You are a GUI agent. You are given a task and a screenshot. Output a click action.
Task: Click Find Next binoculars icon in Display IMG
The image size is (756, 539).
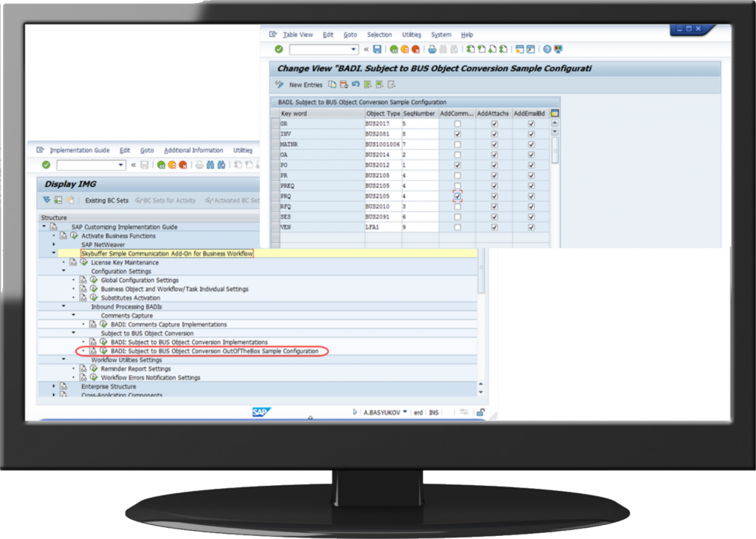(221, 165)
